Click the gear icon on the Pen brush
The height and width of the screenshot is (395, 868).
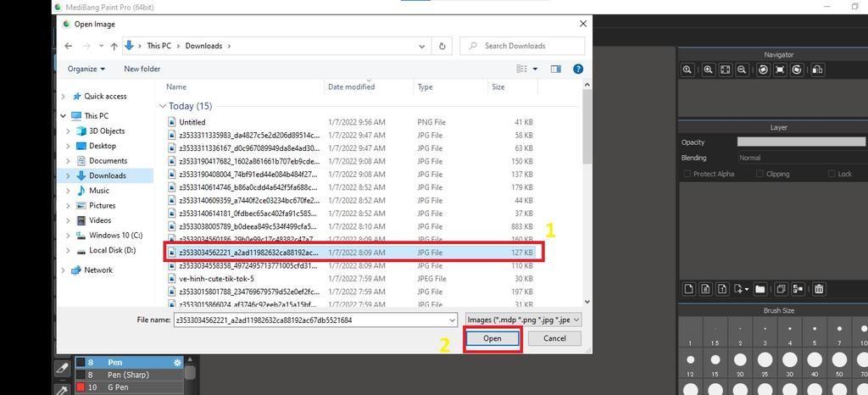coord(177,363)
